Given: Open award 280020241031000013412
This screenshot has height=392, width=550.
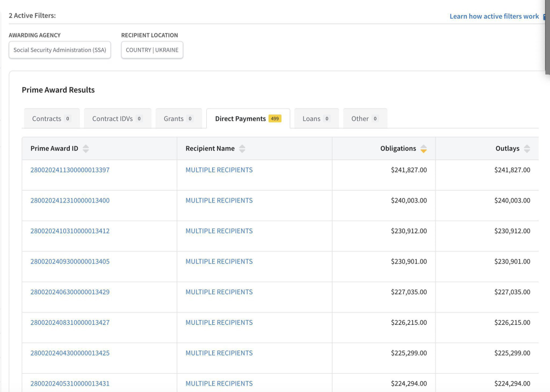Looking at the screenshot, I should [x=70, y=231].
